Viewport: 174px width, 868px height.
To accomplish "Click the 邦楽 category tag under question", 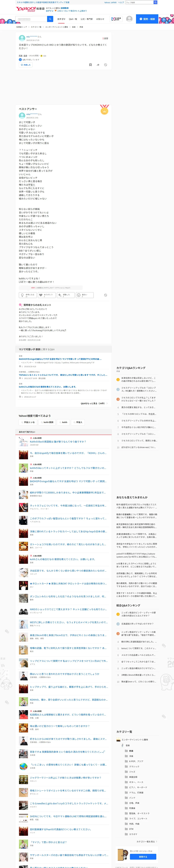I will tap(20, 56).
